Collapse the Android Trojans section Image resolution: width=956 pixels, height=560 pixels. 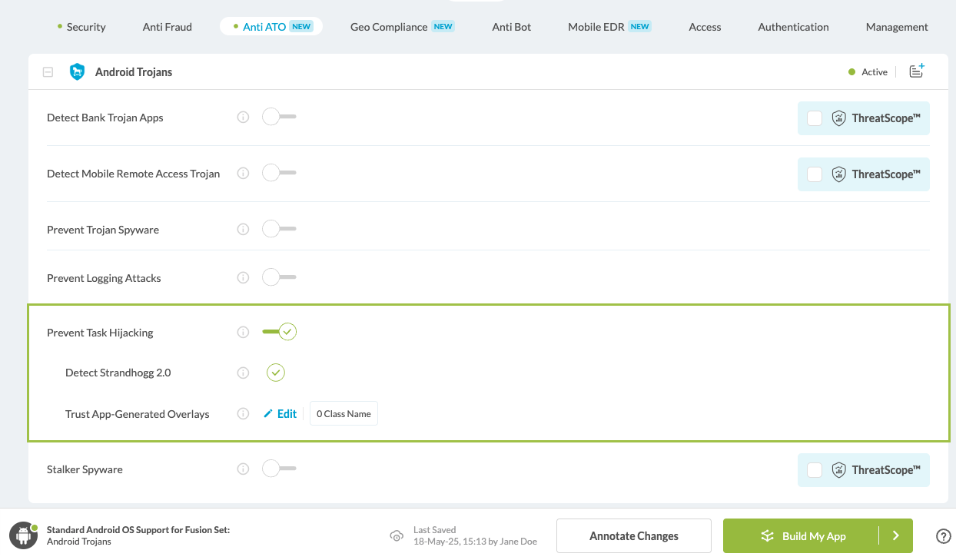point(48,72)
